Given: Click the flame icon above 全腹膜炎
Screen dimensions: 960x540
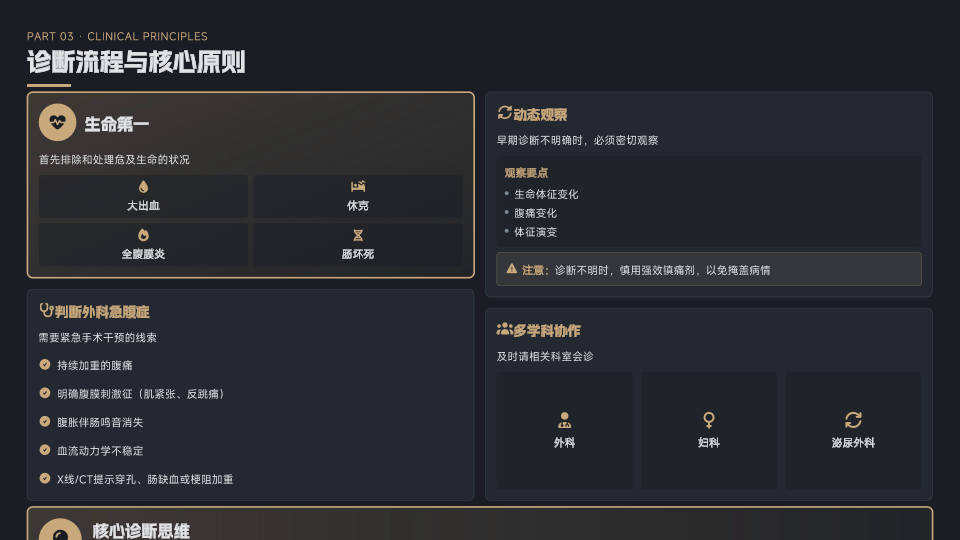Looking at the screenshot, I should click(x=143, y=235).
